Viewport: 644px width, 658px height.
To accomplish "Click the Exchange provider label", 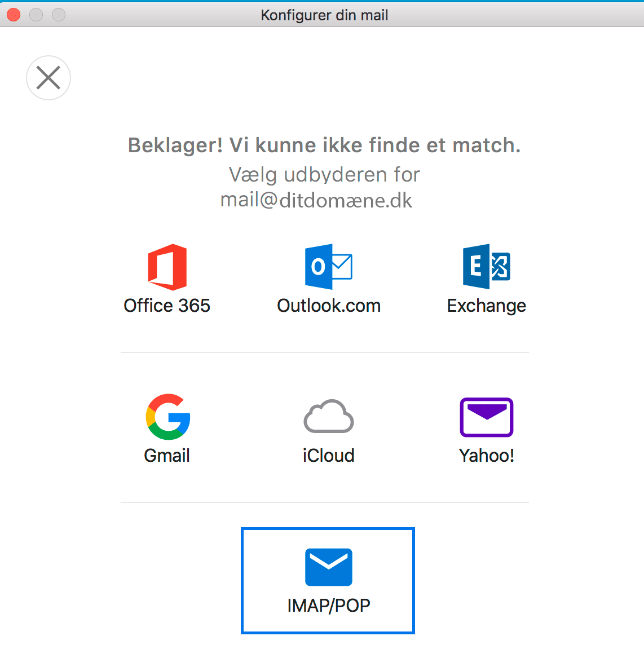I will [x=487, y=306].
